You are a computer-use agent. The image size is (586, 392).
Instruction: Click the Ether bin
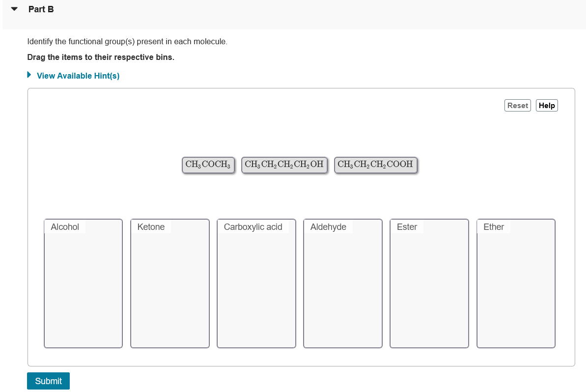[x=515, y=283]
